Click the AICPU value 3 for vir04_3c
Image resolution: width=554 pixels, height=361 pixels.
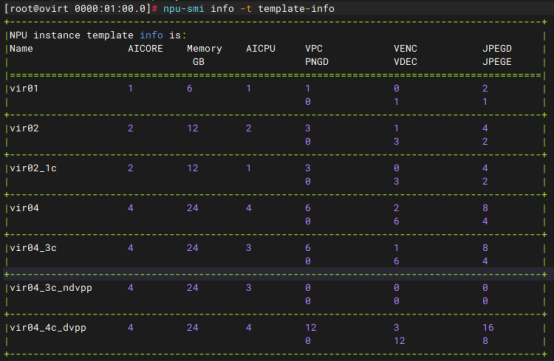249,248
